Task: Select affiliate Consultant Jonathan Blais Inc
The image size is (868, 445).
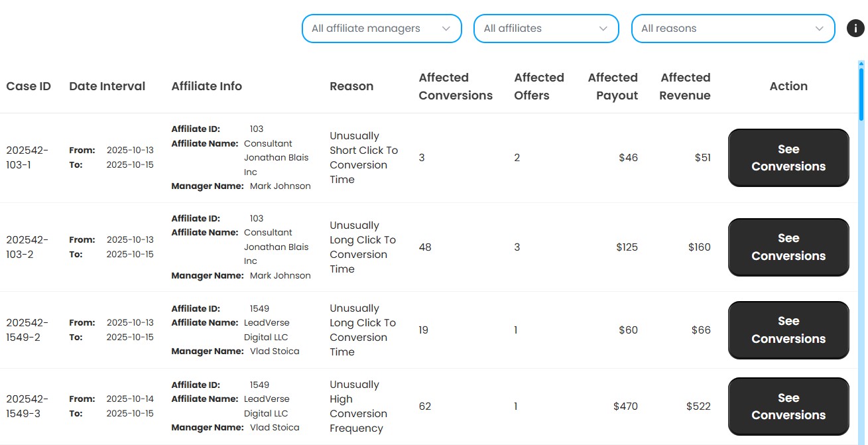Action: [x=277, y=157]
